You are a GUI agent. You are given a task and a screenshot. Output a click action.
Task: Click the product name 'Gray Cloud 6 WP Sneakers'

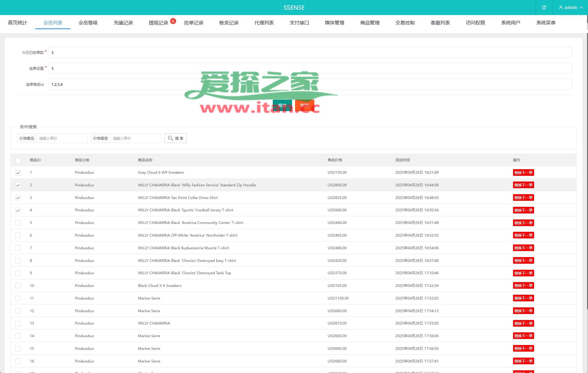click(161, 173)
